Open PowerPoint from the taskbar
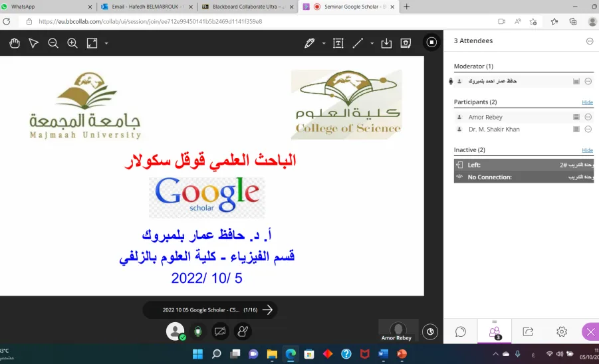The width and height of the screenshot is (599, 364). 402,354
